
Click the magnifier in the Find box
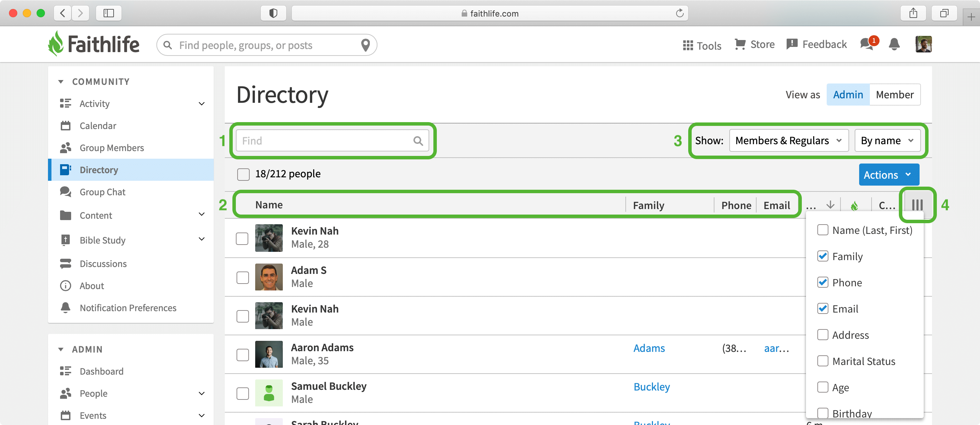tap(418, 141)
